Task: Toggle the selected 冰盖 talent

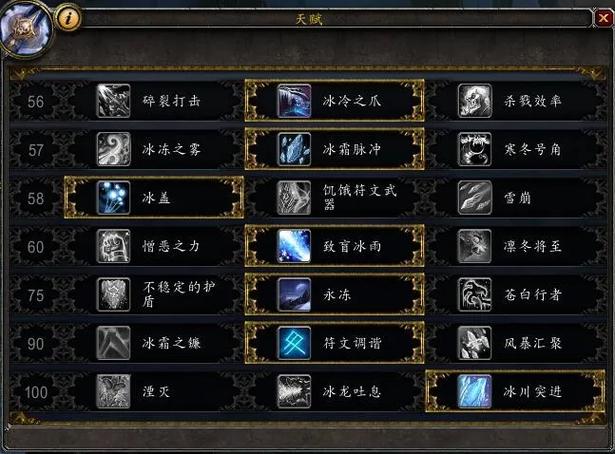Action: (x=154, y=197)
